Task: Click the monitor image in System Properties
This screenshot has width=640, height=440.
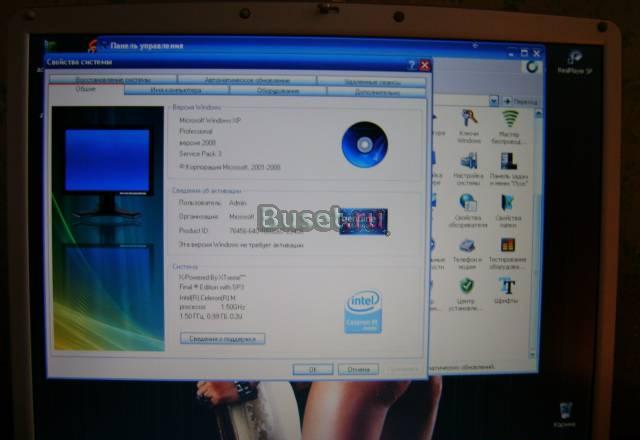Action: 108,229
